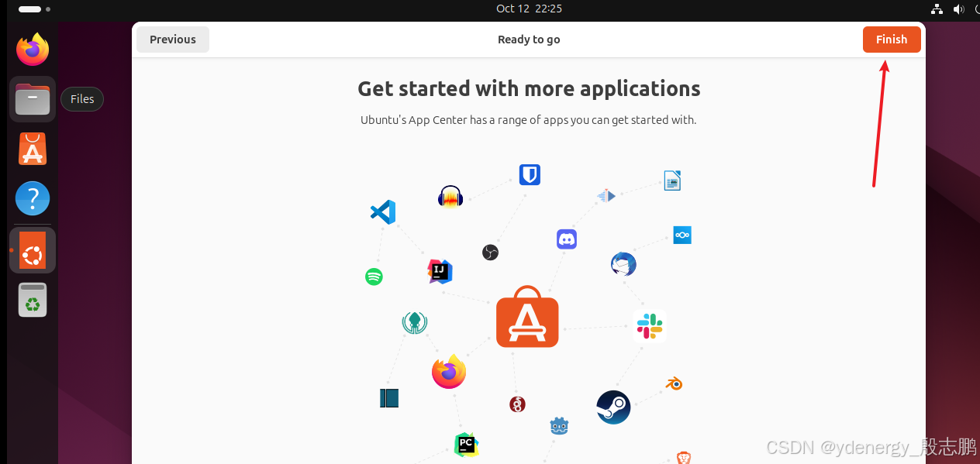The height and width of the screenshot is (464, 980).
Task: Open the Help icon in the dock
Action: click(x=33, y=199)
